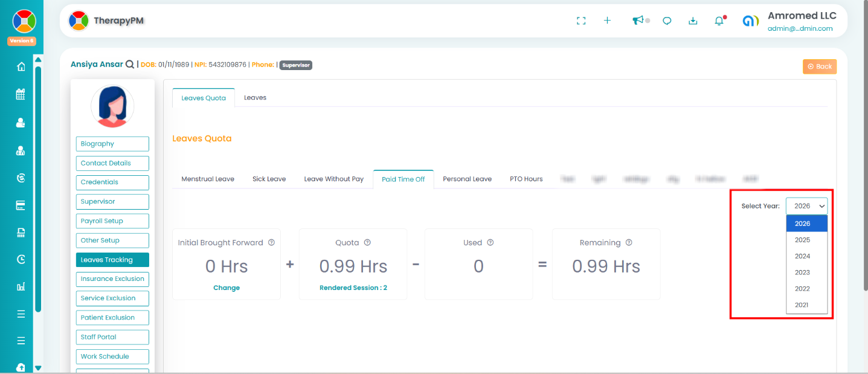
Task: Choose 2021 in the year dropdown
Action: click(x=802, y=305)
